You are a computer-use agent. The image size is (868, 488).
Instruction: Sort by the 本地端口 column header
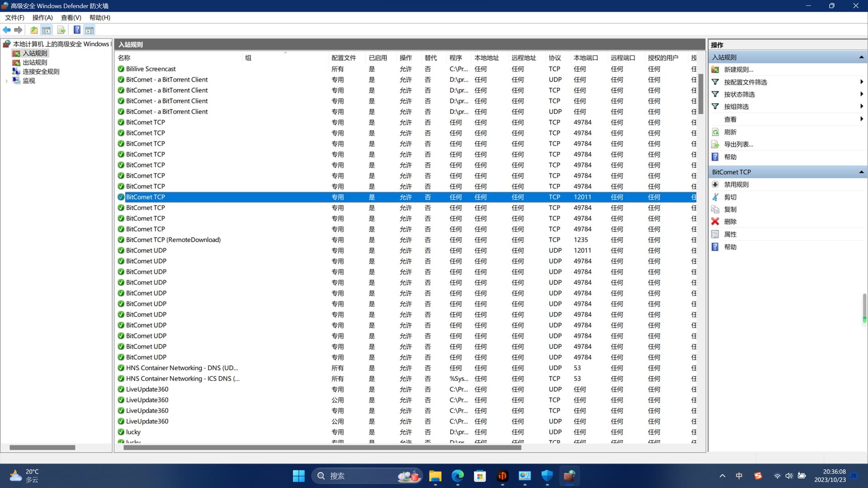[x=590, y=58]
